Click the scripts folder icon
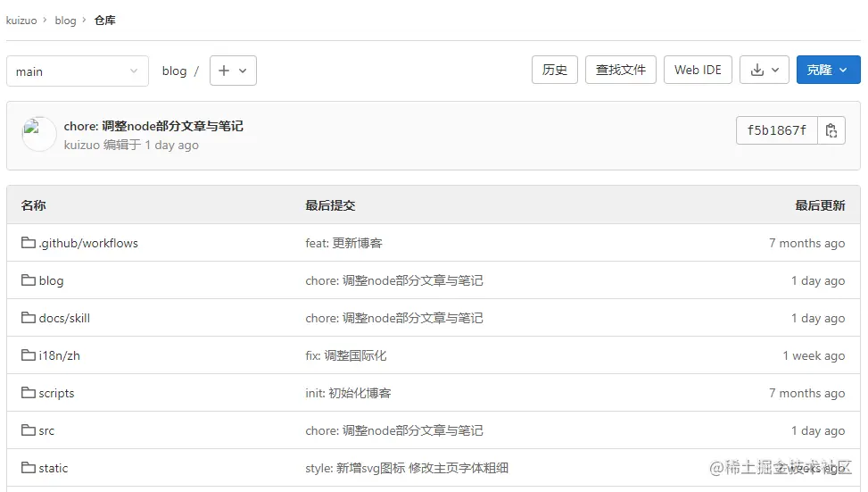 point(29,393)
